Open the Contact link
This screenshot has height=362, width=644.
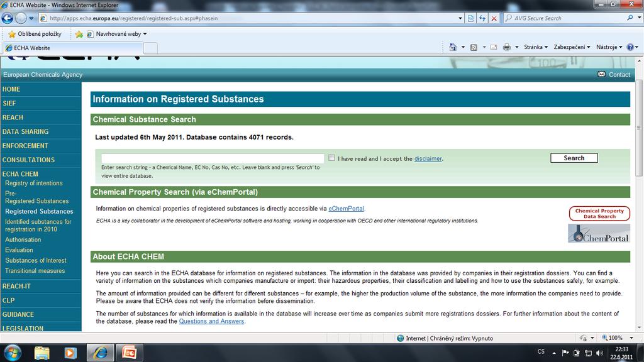click(619, 75)
